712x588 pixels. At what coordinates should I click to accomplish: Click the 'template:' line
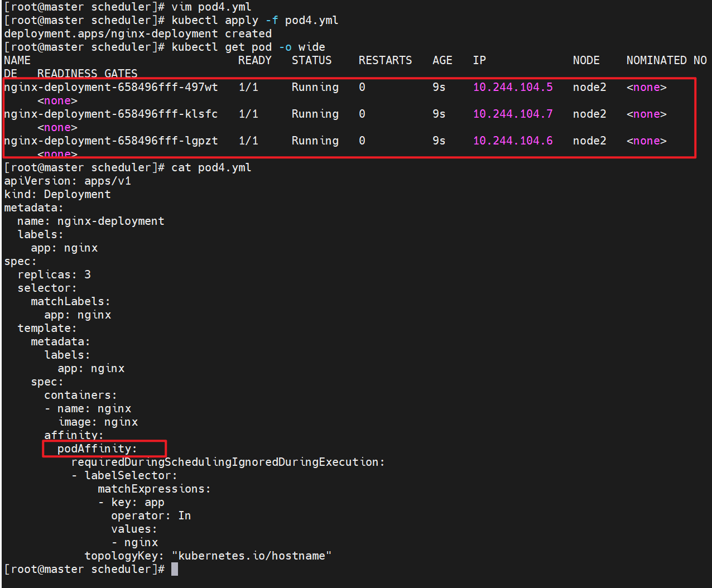point(47,328)
